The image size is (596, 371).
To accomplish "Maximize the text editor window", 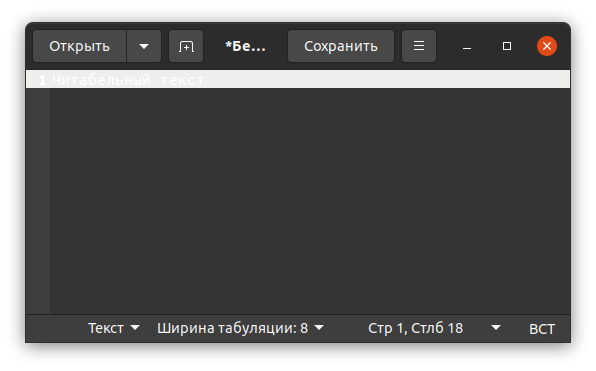I will point(507,46).
